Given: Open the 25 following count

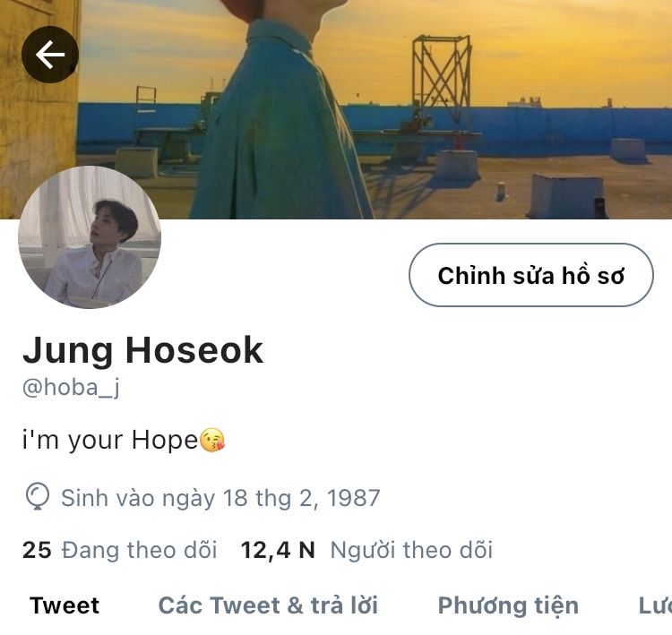Looking at the screenshot, I should (37, 550).
